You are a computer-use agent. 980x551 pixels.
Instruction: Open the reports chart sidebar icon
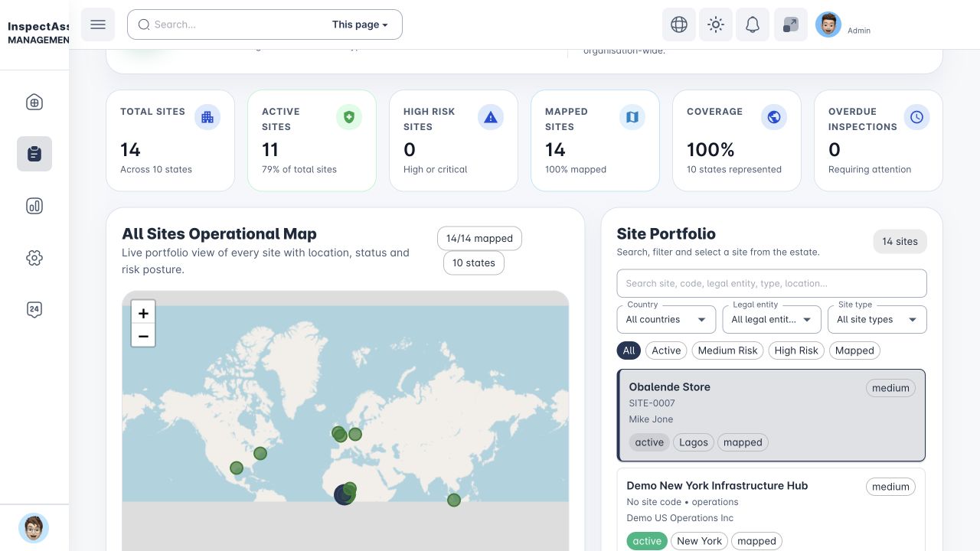click(34, 206)
